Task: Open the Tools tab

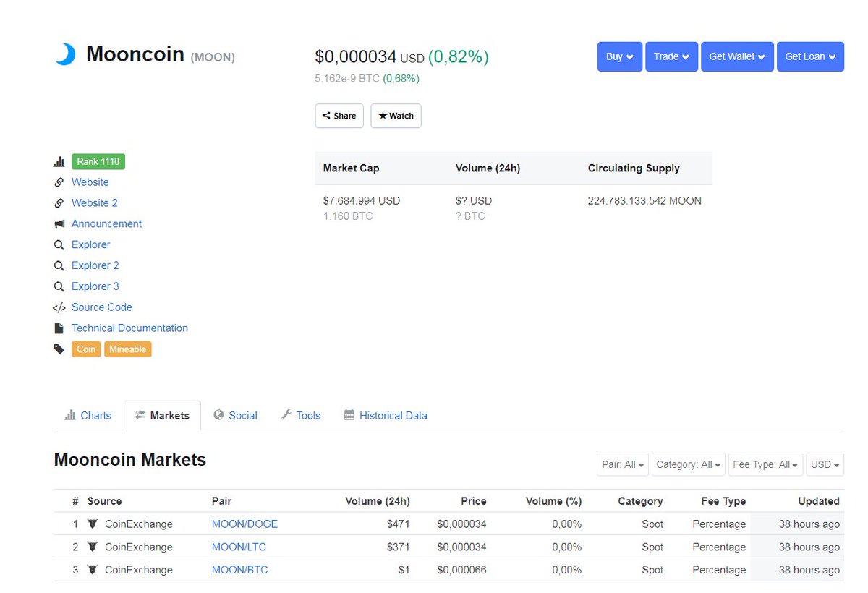Action: pos(301,416)
